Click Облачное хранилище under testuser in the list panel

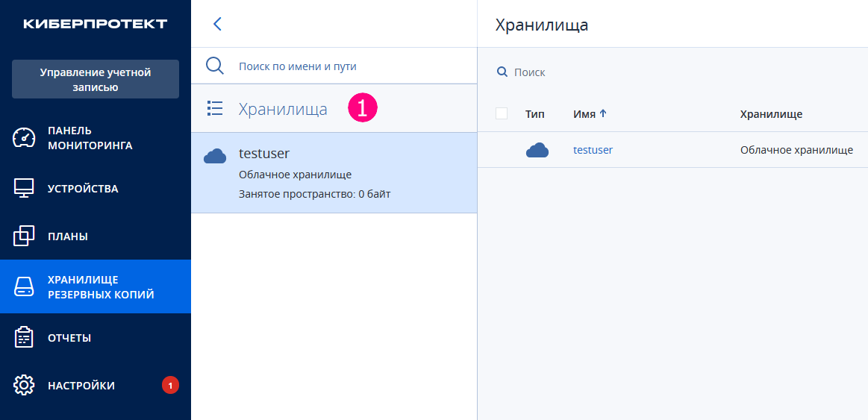coord(295,175)
